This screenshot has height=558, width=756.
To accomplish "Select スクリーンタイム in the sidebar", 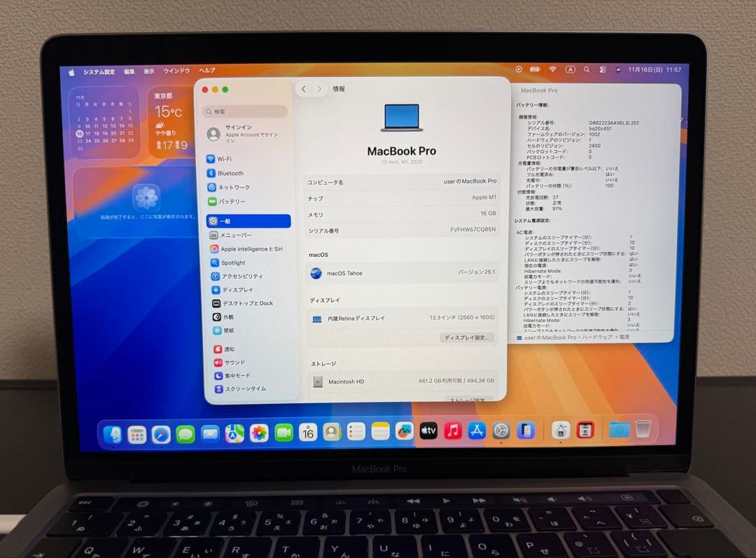I will click(x=241, y=390).
